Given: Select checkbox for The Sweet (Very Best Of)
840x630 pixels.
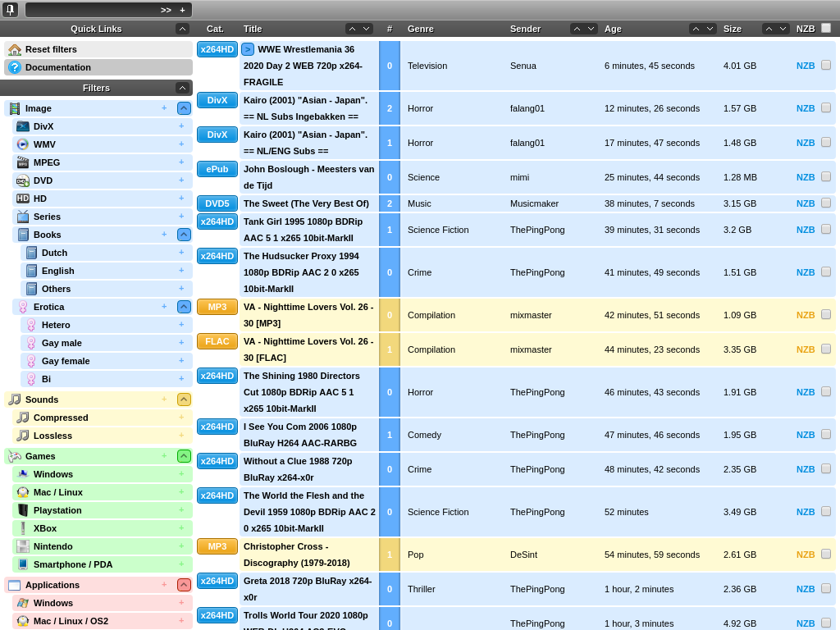Looking at the screenshot, I should click(826, 203).
